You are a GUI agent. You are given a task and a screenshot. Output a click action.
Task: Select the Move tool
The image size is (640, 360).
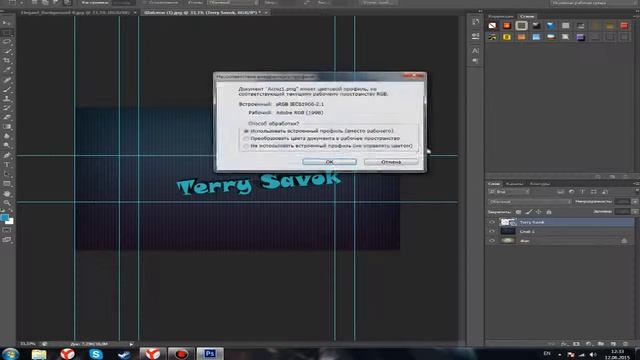pyautogui.click(x=7, y=23)
